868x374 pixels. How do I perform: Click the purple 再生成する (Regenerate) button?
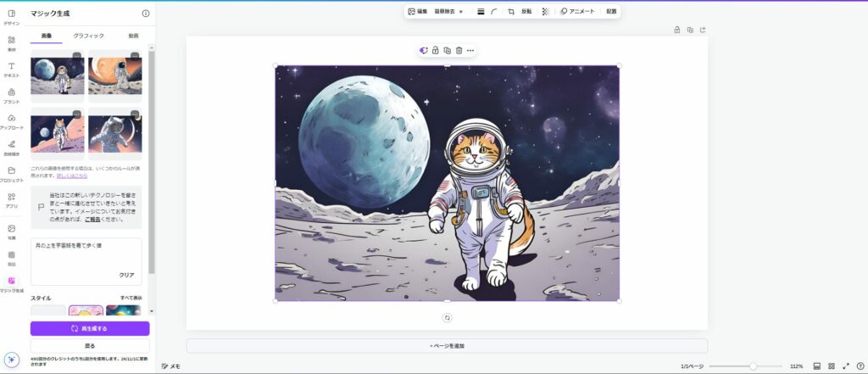click(90, 328)
